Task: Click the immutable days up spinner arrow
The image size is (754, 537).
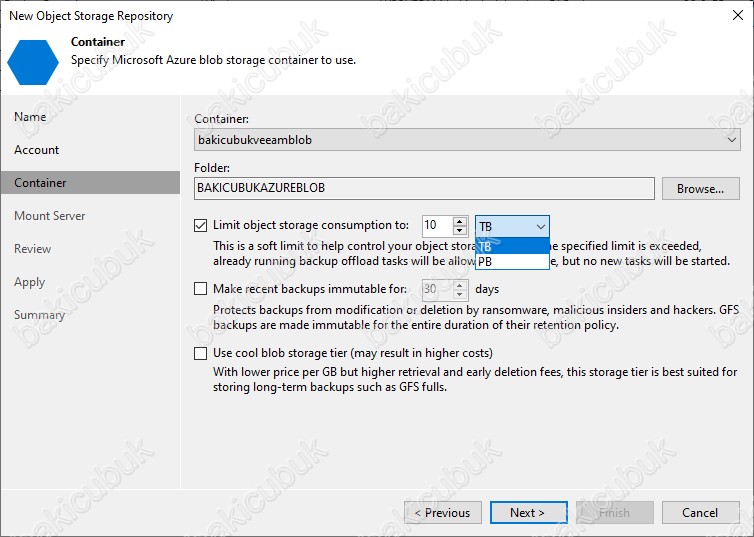Action: tap(460, 285)
